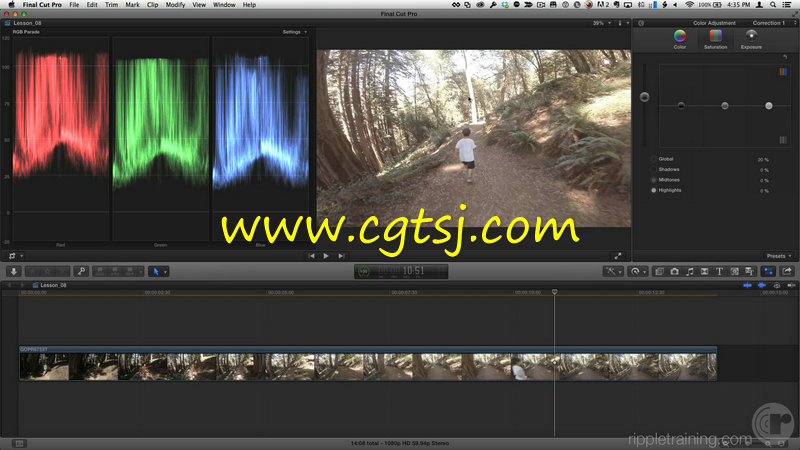Open the Keyword Editor key icon
This screenshot has height=450, width=800.
tap(81, 271)
